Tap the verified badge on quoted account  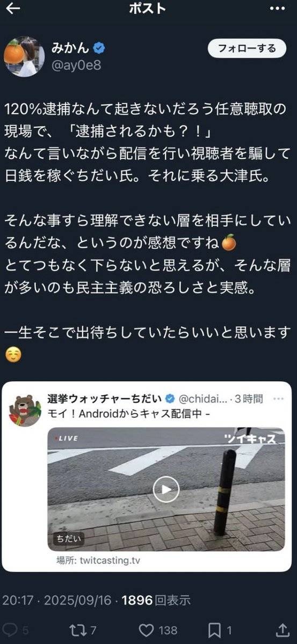coord(169,399)
